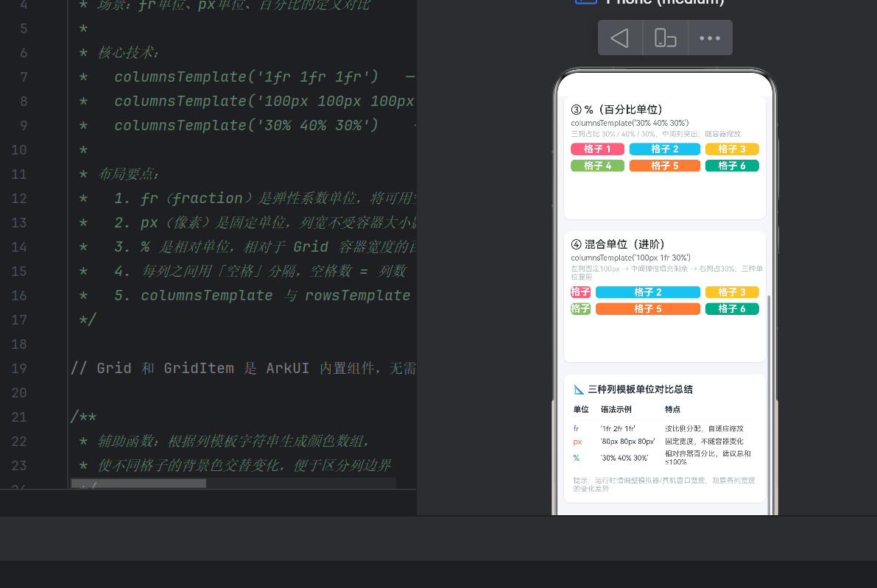Click blue 格子 2 cell in percent section

(x=664, y=149)
